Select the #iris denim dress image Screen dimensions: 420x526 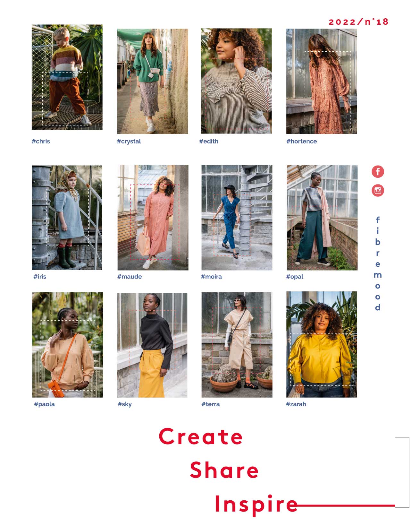67,218
